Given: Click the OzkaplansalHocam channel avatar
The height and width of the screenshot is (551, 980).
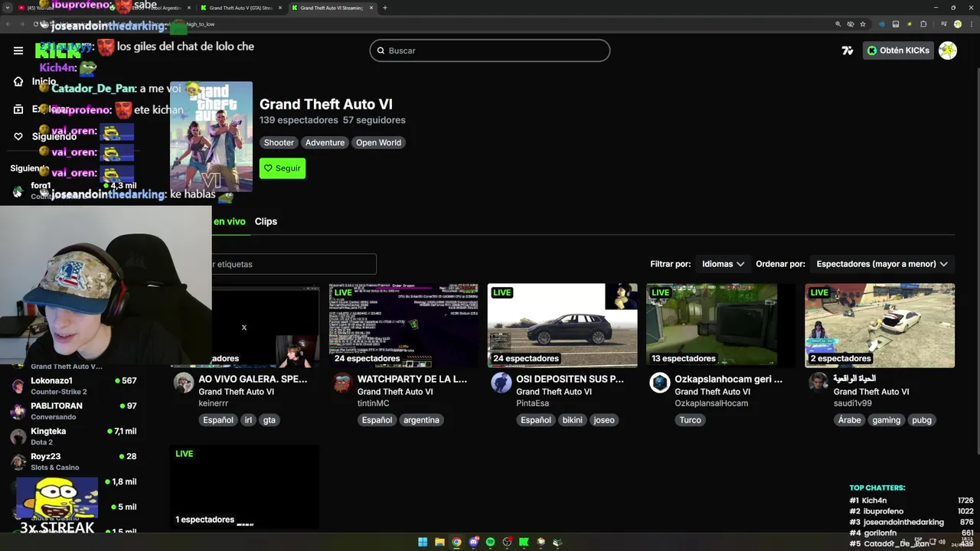Looking at the screenshot, I should [x=660, y=383].
